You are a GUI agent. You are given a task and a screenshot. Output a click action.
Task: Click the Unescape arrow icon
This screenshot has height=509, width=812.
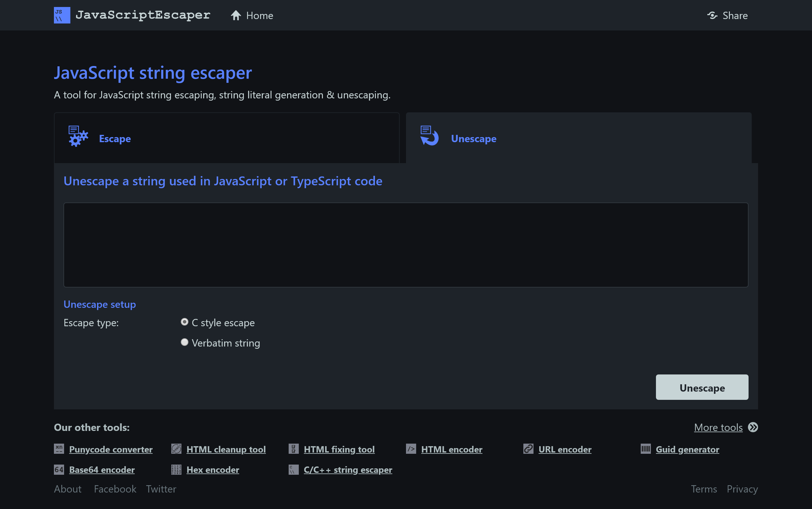(429, 136)
